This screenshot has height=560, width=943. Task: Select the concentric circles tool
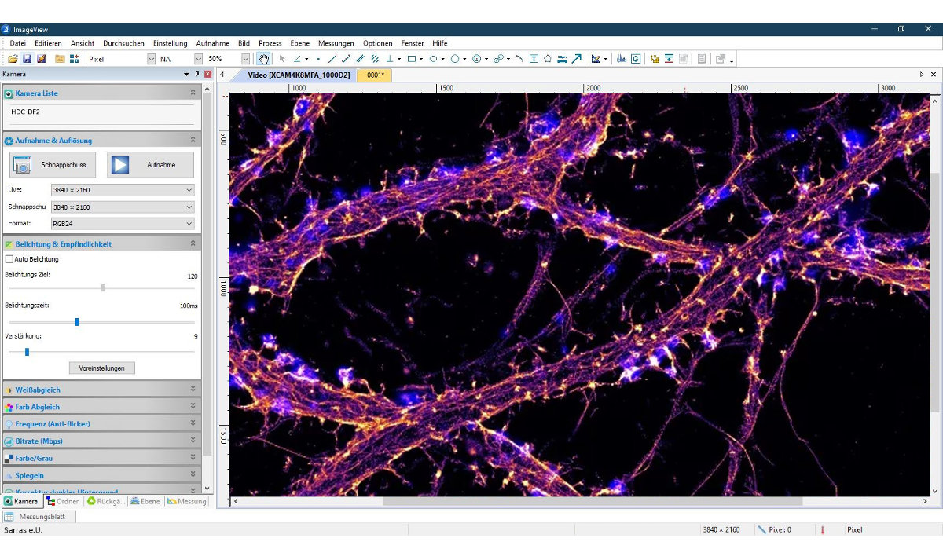(476, 58)
